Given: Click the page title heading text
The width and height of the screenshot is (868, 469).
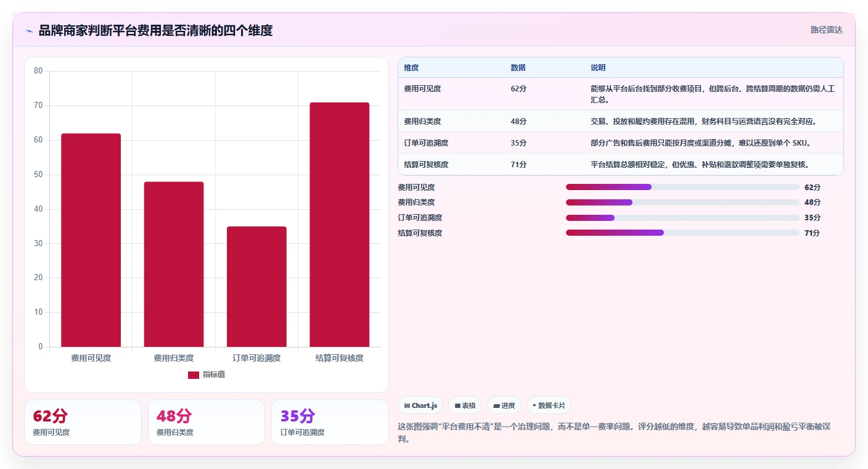Looking at the screenshot, I should (155, 30).
